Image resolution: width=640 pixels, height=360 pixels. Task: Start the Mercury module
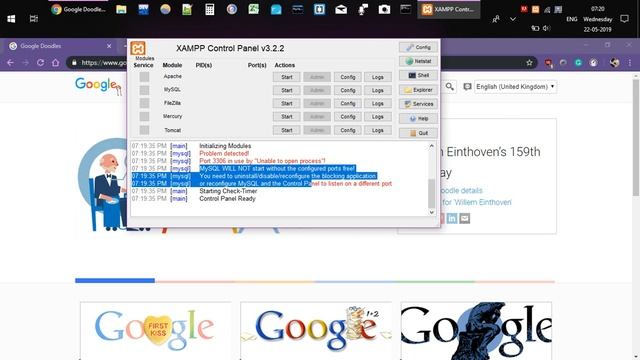point(287,117)
